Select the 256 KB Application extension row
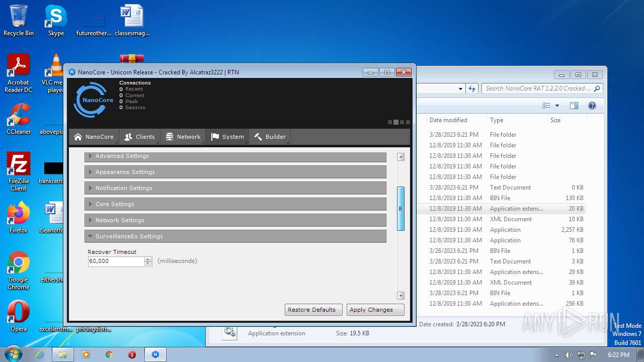This screenshot has width=644, height=362. [x=501, y=304]
